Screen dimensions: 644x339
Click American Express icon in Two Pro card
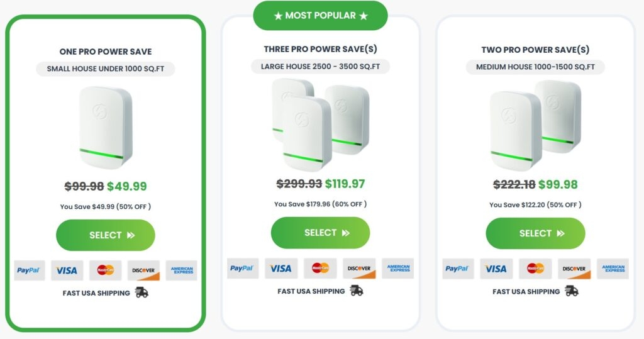point(613,269)
